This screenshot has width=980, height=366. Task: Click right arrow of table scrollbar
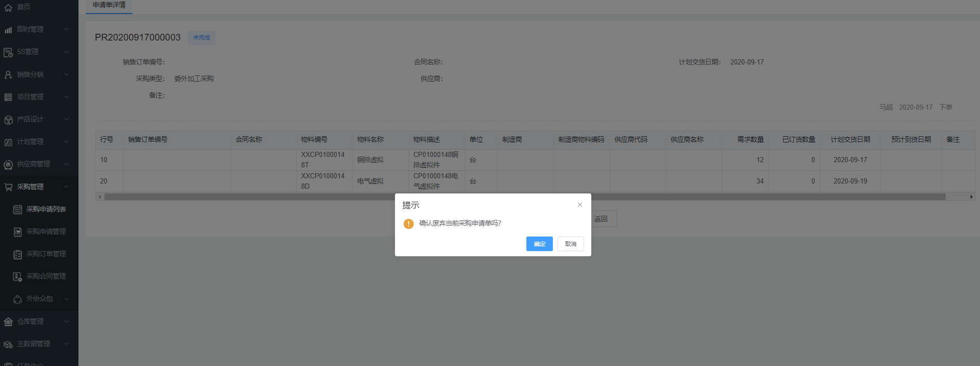971,197
